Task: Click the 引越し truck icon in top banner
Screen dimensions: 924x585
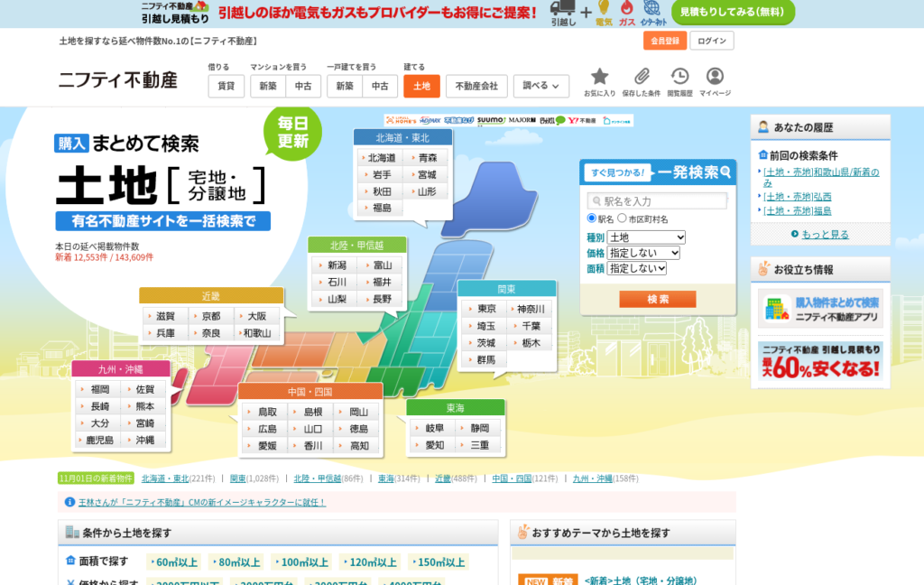Action: pos(563,8)
